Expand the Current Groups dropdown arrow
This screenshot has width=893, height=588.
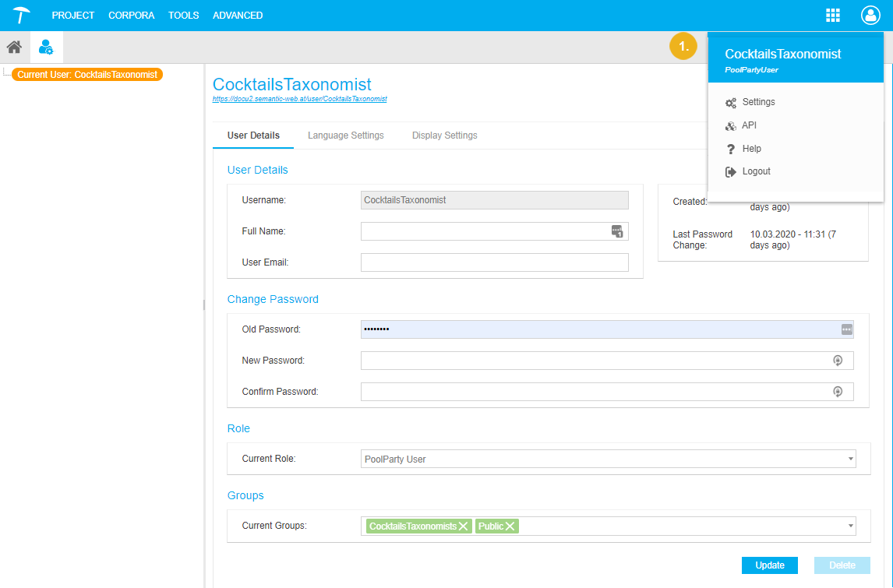851,526
